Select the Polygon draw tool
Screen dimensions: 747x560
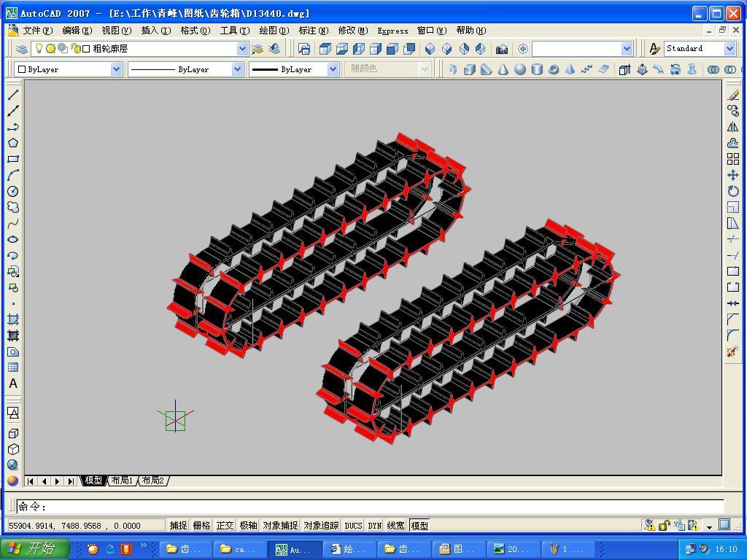coord(13,143)
